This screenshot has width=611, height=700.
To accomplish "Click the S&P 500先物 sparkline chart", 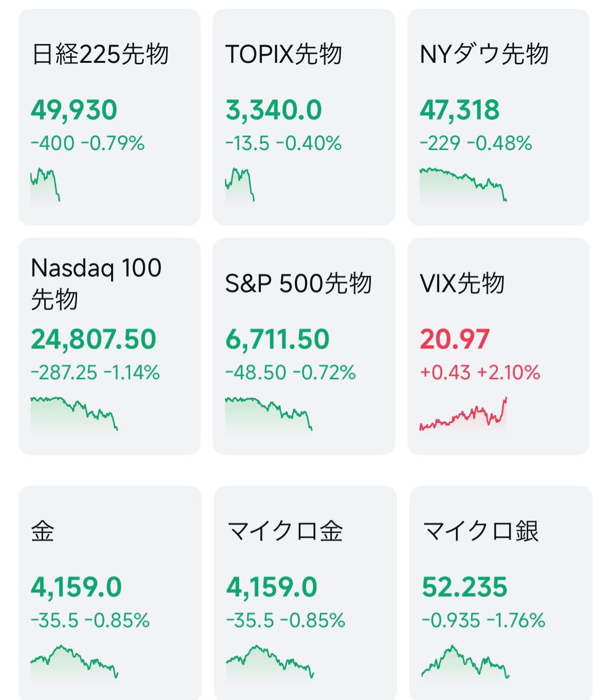I will pos(269,414).
